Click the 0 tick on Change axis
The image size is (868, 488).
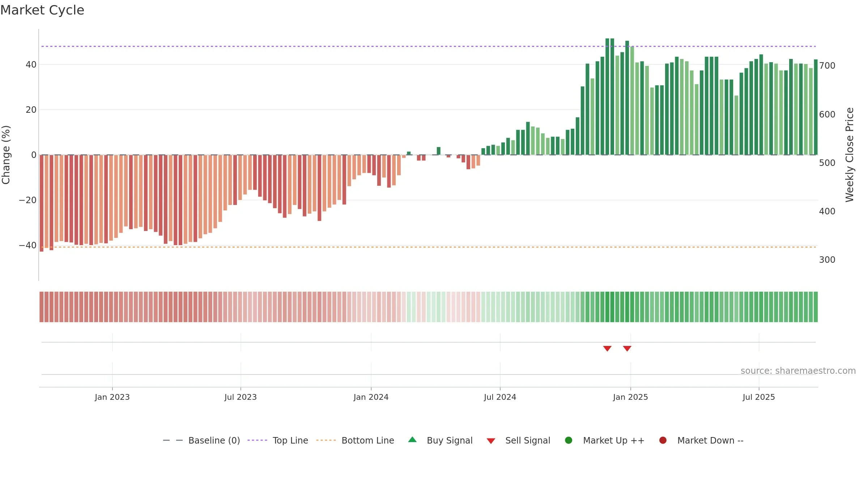34,155
